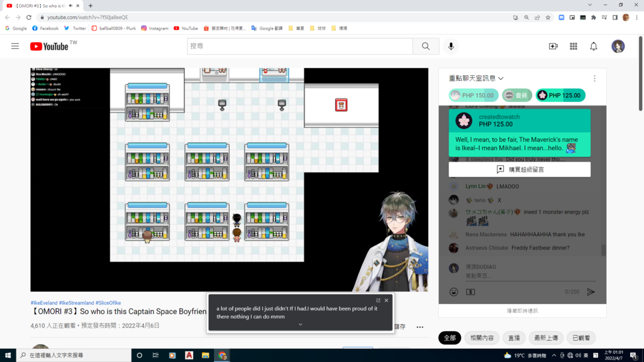Open the Twitter bookmark
The width and height of the screenshot is (644, 362).
point(75,28)
